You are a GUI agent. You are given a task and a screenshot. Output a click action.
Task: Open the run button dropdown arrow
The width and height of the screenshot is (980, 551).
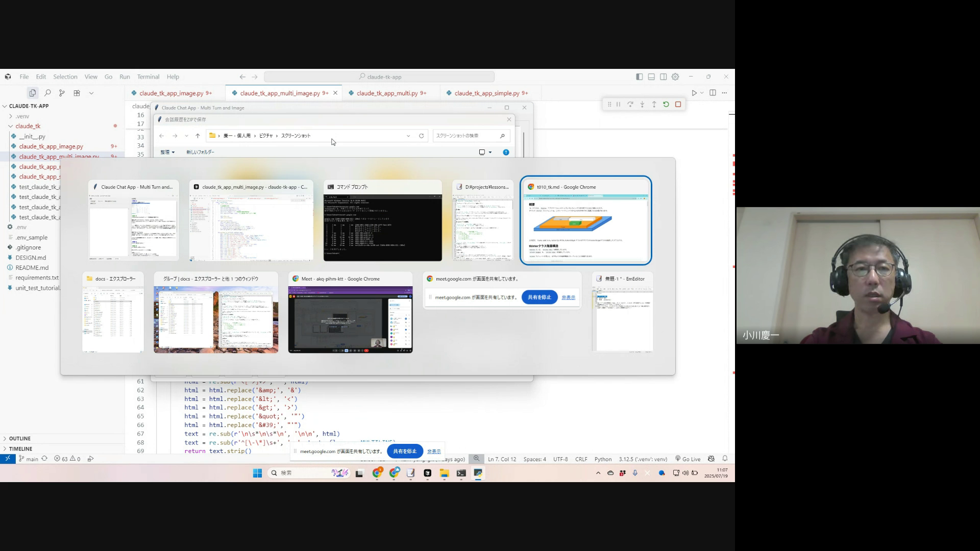click(702, 93)
